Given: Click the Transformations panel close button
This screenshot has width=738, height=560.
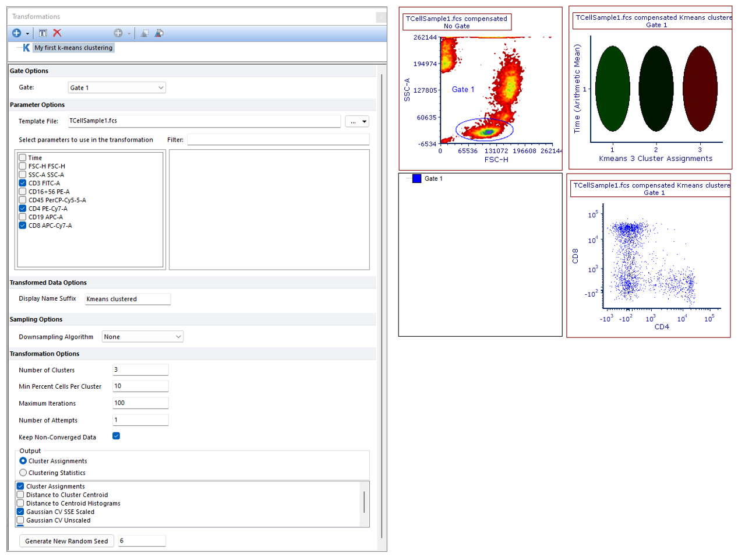Looking at the screenshot, I should point(381,17).
